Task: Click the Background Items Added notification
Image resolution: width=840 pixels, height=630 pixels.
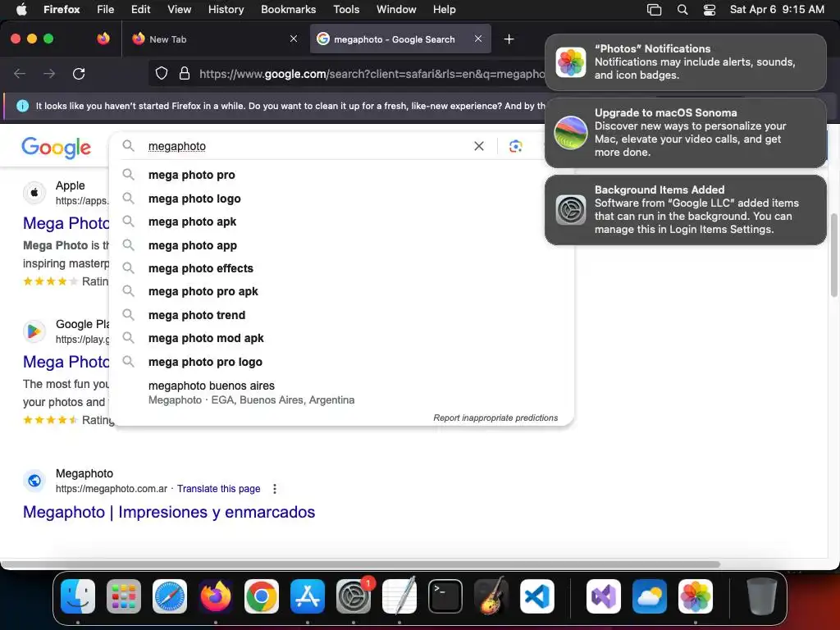Action: (686, 209)
